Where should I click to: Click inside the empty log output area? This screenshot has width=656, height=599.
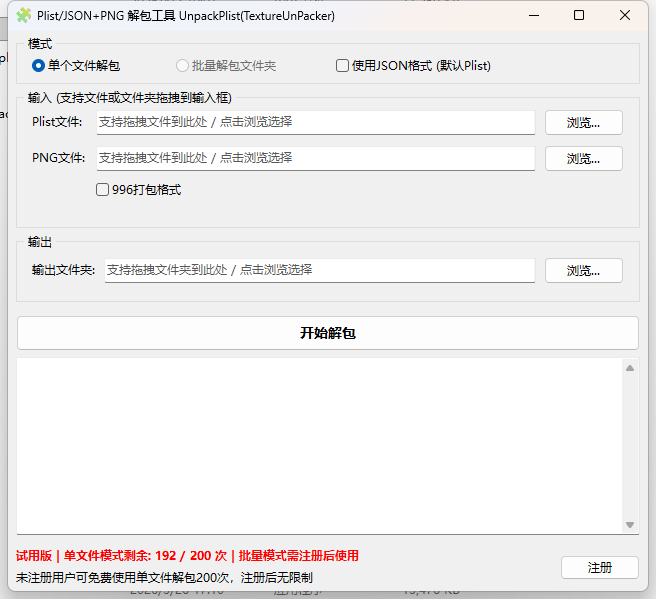pos(319,446)
